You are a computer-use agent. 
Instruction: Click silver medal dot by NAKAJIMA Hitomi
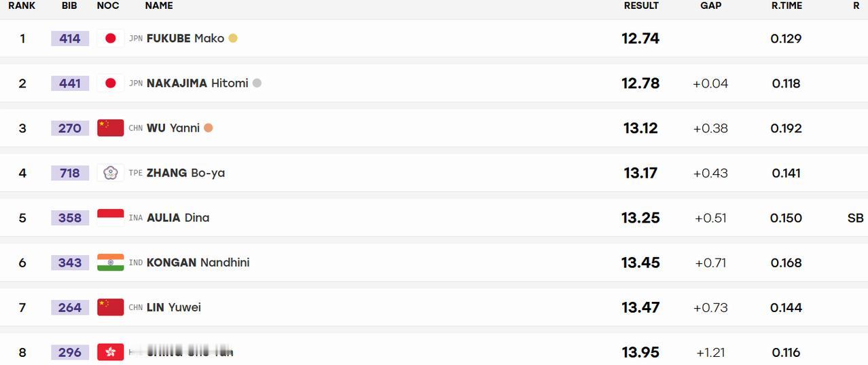pyautogui.click(x=257, y=83)
